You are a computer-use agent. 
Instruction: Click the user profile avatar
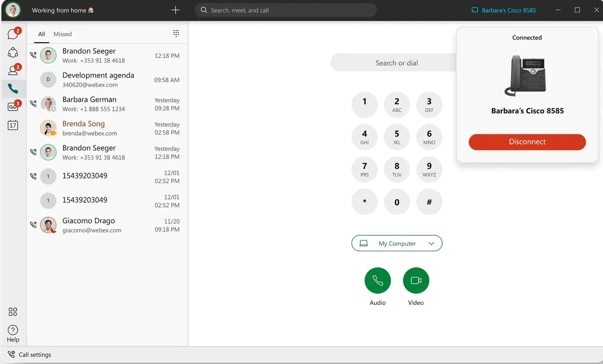[13, 10]
